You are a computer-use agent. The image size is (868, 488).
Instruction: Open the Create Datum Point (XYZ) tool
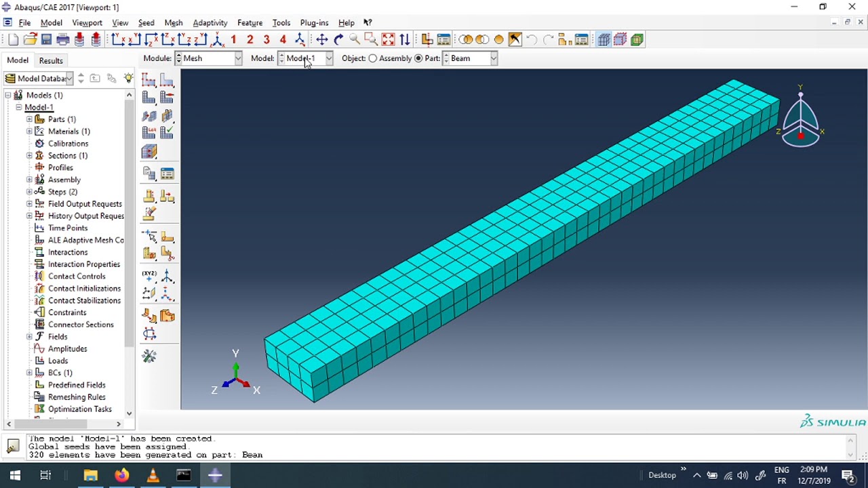[x=149, y=274]
